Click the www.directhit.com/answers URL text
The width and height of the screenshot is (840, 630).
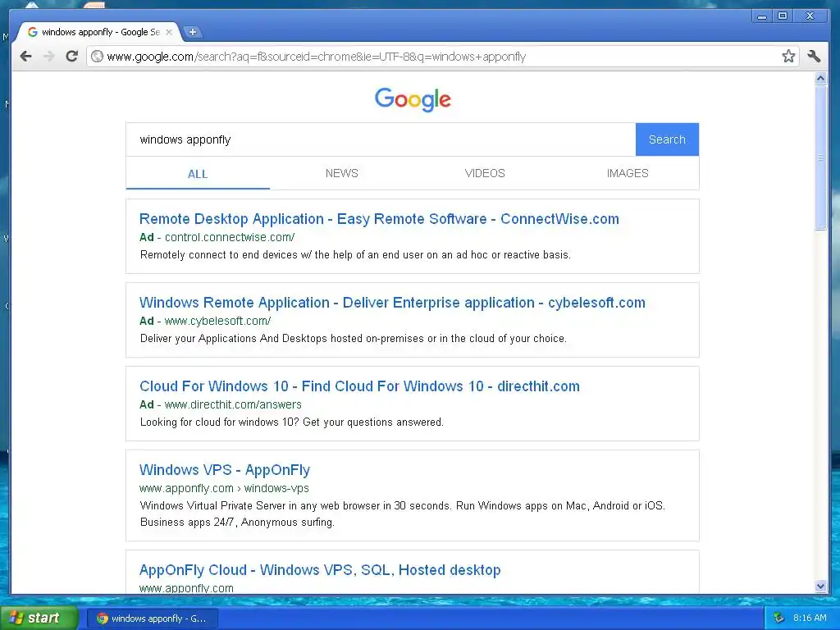(233, 404)
